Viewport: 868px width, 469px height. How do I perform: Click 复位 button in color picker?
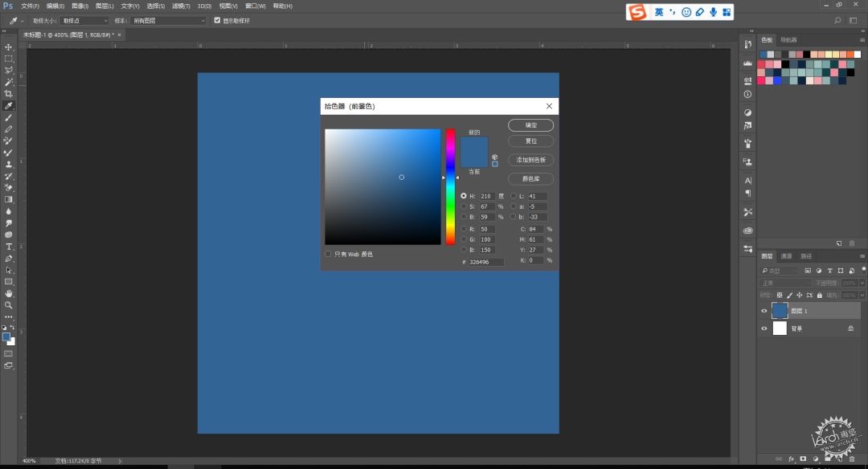[531, 141]
